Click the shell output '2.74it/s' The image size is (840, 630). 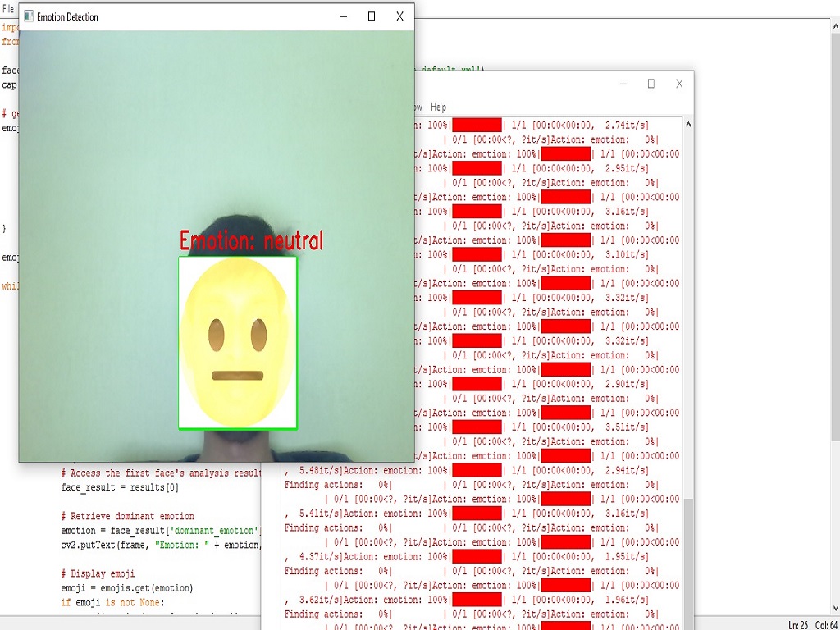coord(627,126)
